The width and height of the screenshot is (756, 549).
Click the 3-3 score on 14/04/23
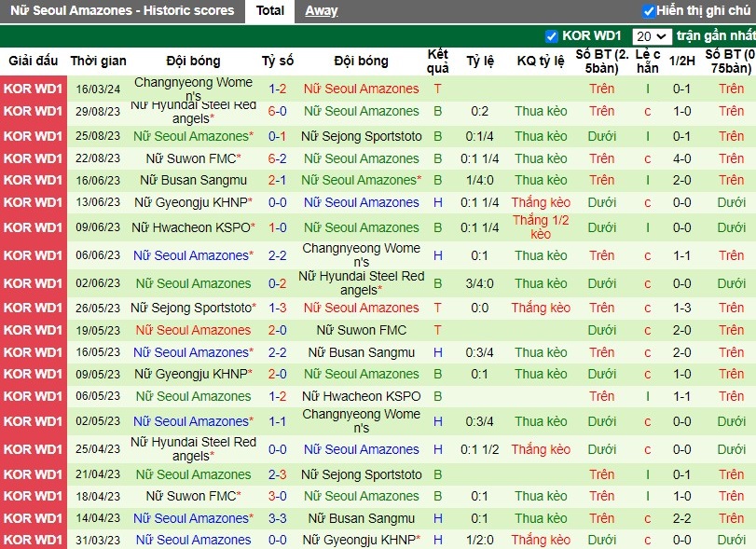pos(277,518)
